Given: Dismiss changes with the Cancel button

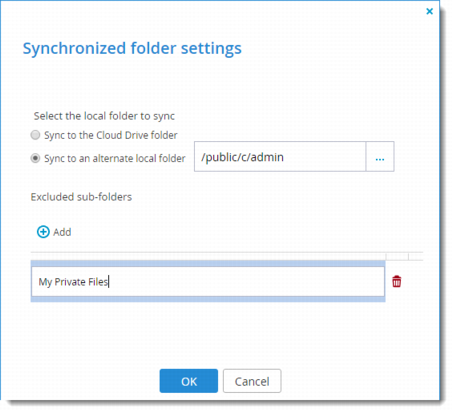Looking at the screenshot, I should (x=252, y=381).
